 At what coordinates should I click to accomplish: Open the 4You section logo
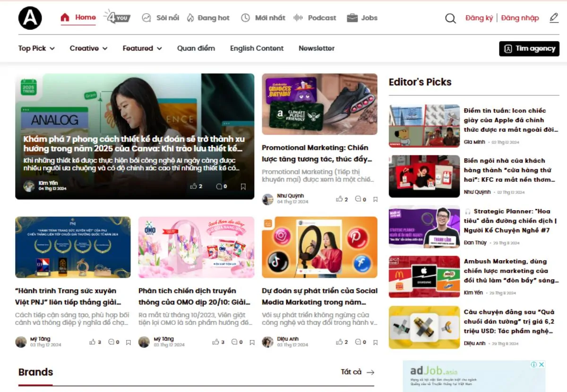pos(117,17)
